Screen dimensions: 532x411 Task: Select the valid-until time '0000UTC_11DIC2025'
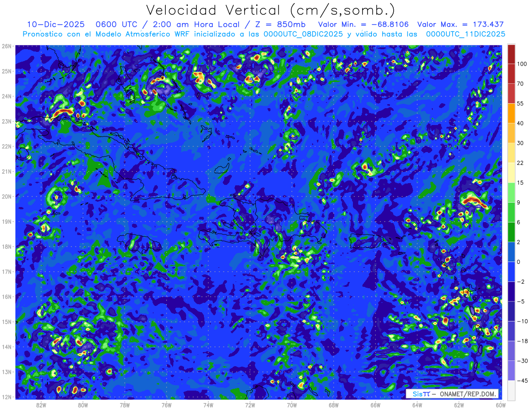[x=465, y=34]
